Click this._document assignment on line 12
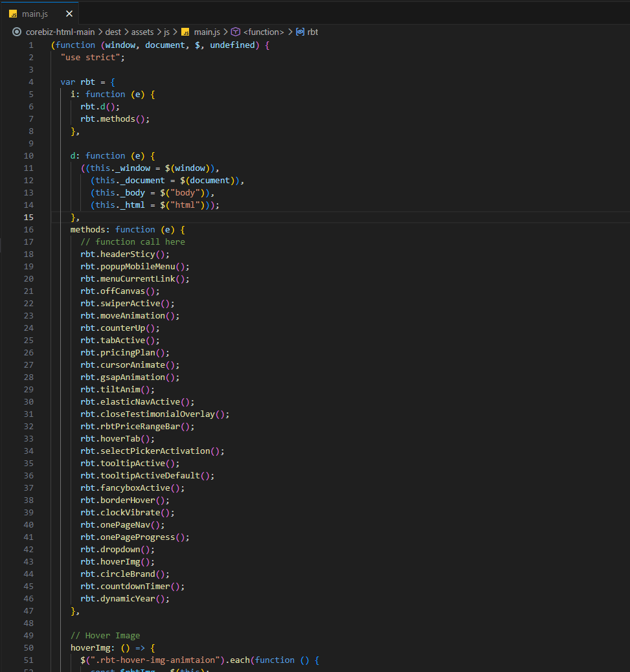The width and height of the screenshot is (630, 672). 167,181
